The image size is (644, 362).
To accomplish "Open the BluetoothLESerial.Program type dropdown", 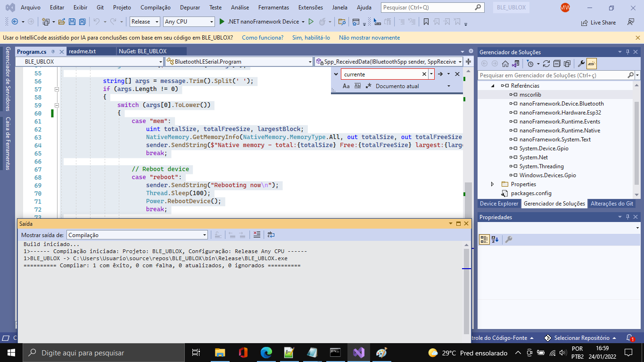I will click(x=310, y=61).
